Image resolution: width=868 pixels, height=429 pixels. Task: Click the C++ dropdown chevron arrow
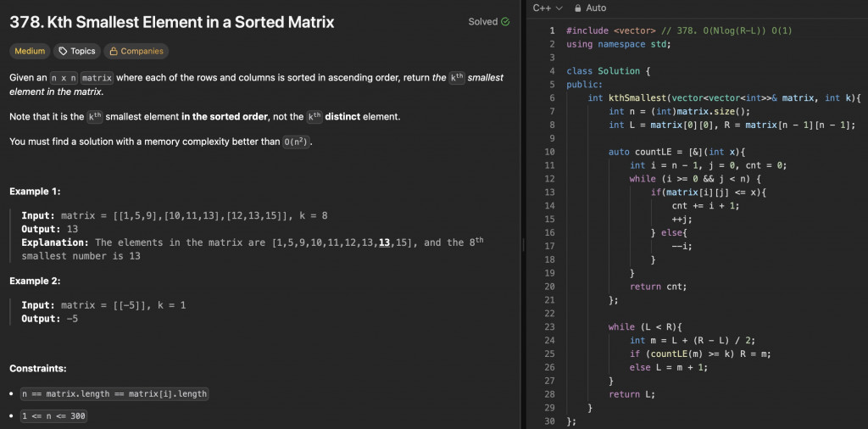[560, 8]
